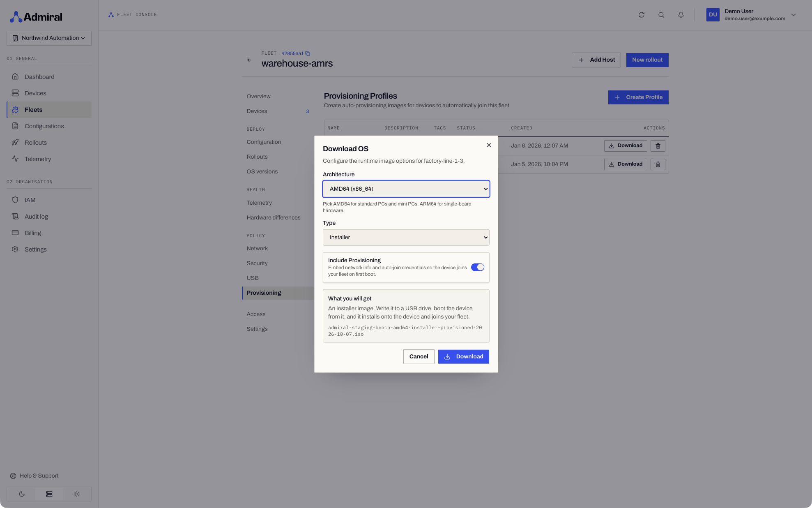The width and height of the screenshot is (812, 508).
Task: Open OS versions in fleet nav
Action: [x=278, y=172]
